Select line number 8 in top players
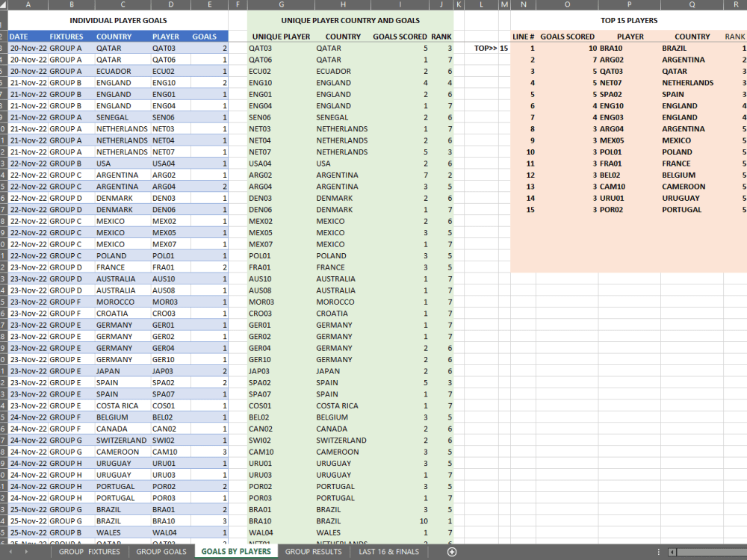The width and height of the screenshot is (747, 560). (523, 129)
